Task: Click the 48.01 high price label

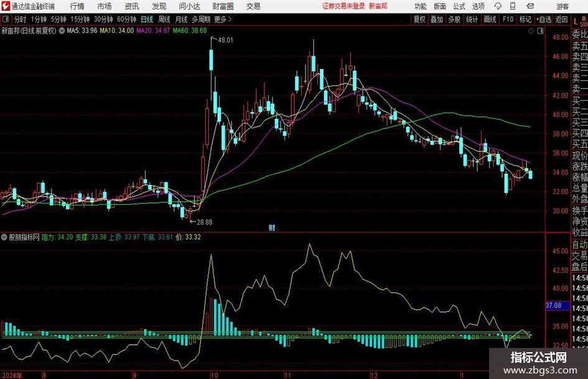Action: pos(225,40)
